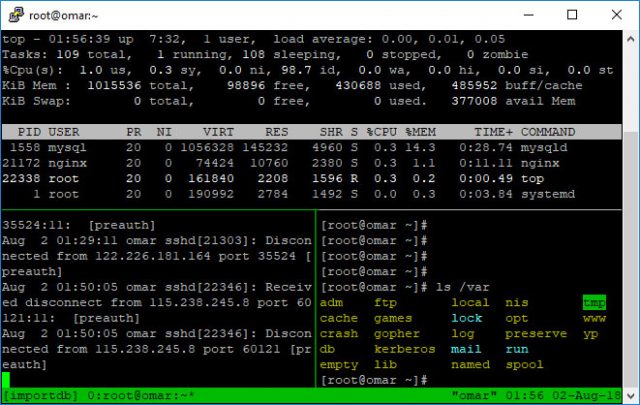Click the www directory name in ls output
Image resolution: width=640 pixels, height=405 pixels.
[594, 318]
